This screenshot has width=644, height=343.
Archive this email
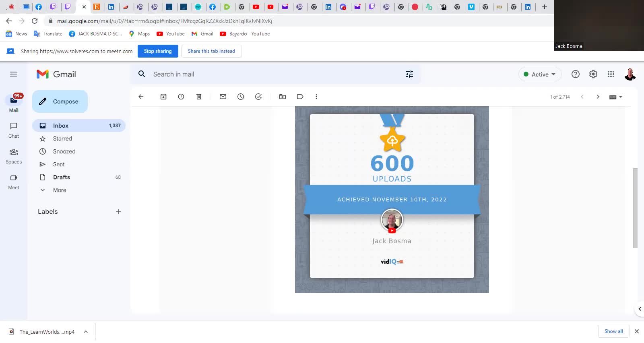[x=163, y=97]
